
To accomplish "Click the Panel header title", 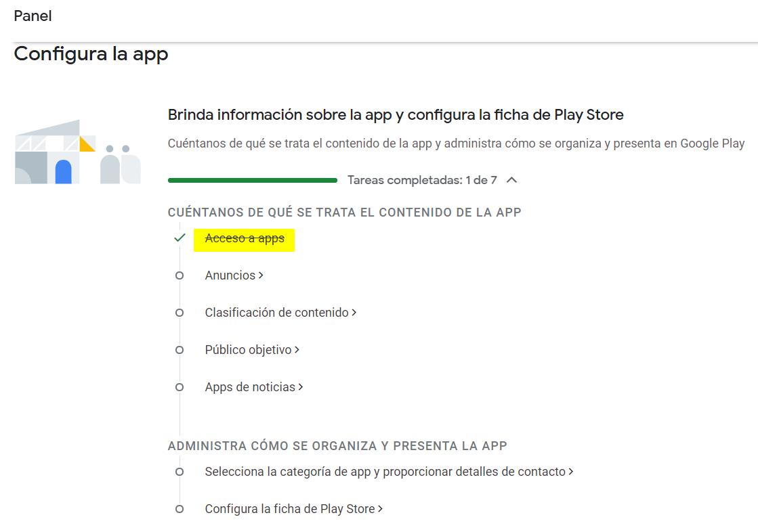I will click(33, 16).
